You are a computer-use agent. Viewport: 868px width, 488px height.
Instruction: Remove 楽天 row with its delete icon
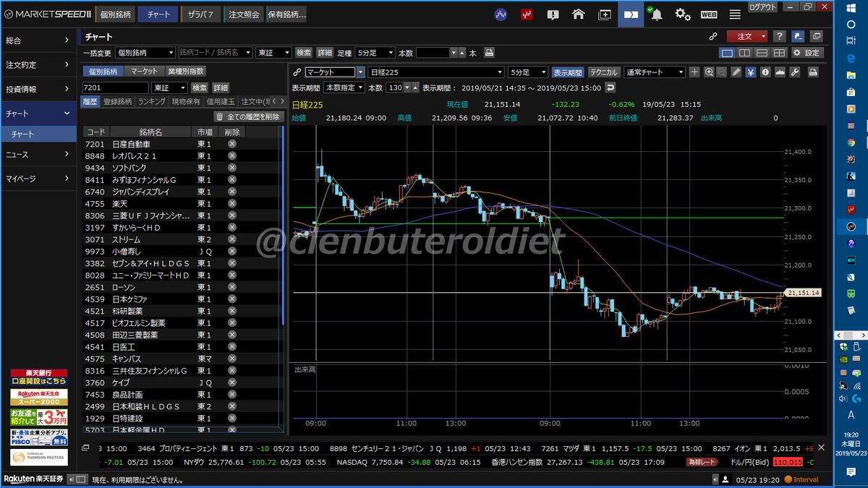click(x=232, y=204)
